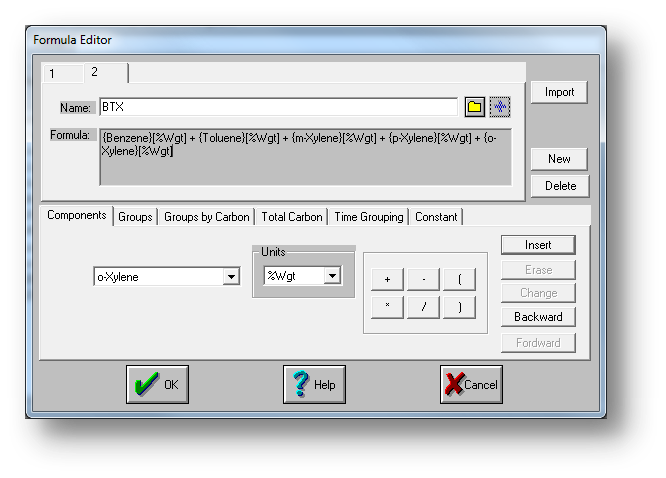666x478 pixels.
Task: Click the yellow folder icon beside Name
Action: click(x=475, y=107)
